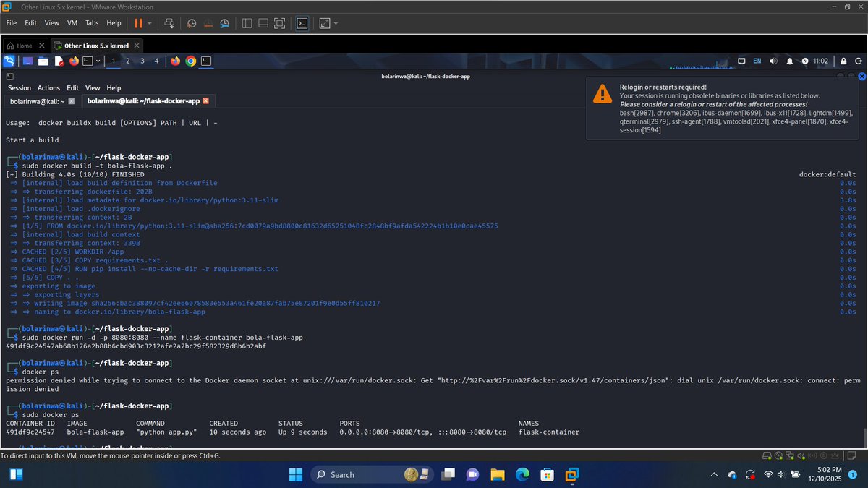Switch to Kali workspace 4
The image size is (868, 488).
click(x=156, y=61)
